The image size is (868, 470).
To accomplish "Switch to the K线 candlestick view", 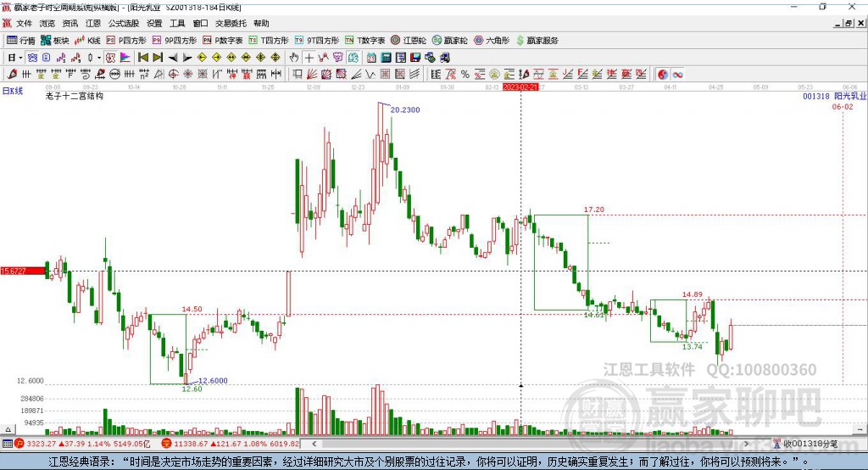I will 87,41.
